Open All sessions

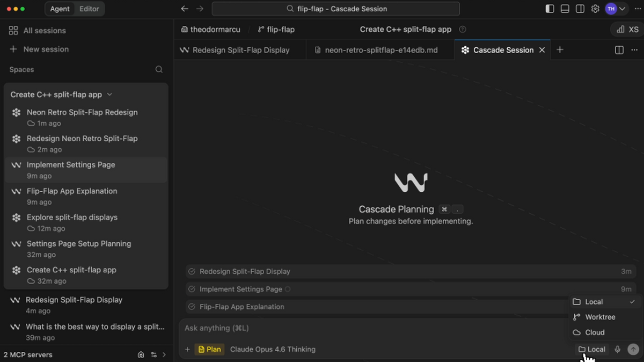click(x=38, y=31)
